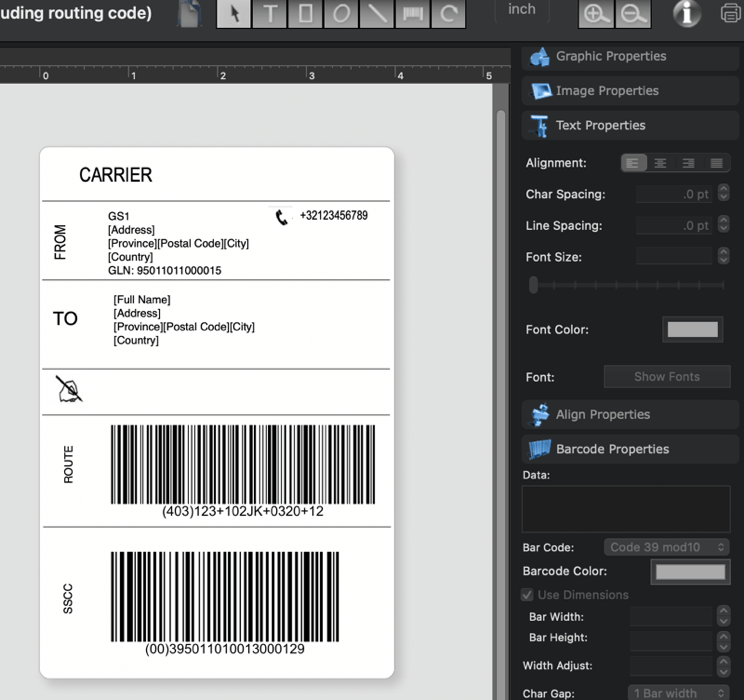Select the Ellipse tool

click(341, 13)
